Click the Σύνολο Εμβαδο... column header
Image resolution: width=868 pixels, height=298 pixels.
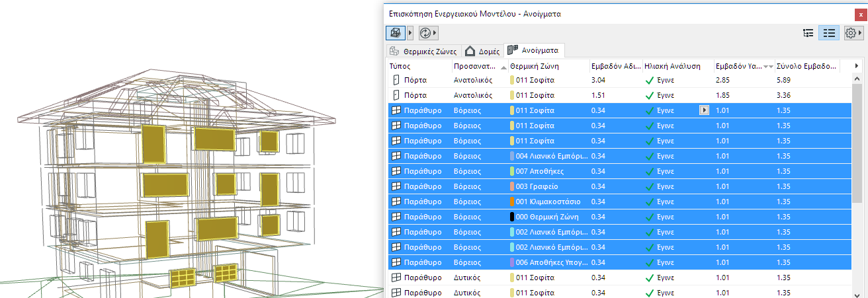[x=806, y=66]
